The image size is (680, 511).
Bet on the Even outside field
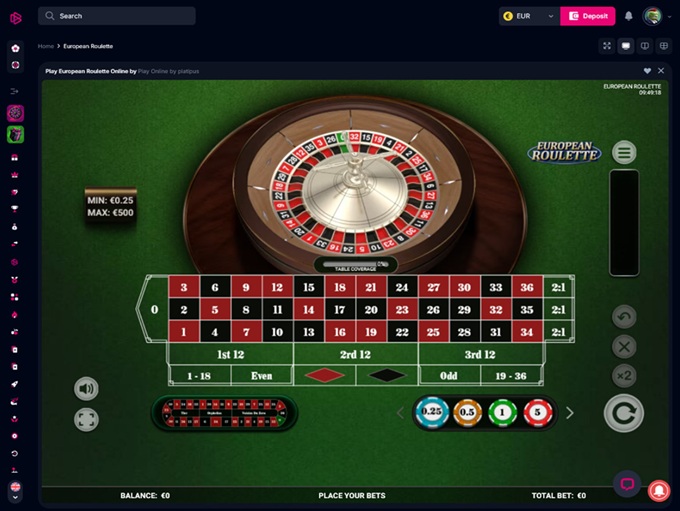(x=262, y=376)
